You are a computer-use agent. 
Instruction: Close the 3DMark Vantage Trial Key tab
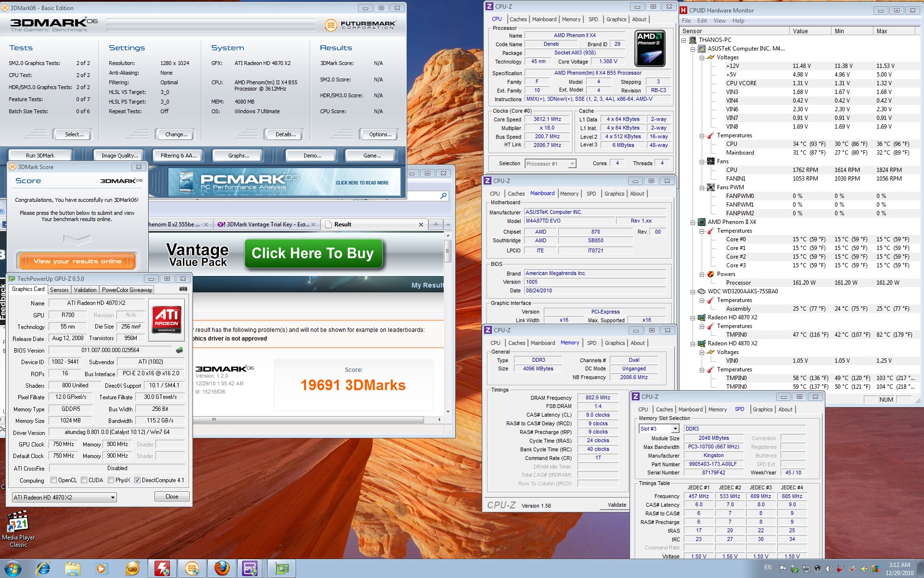coord(313,224)
